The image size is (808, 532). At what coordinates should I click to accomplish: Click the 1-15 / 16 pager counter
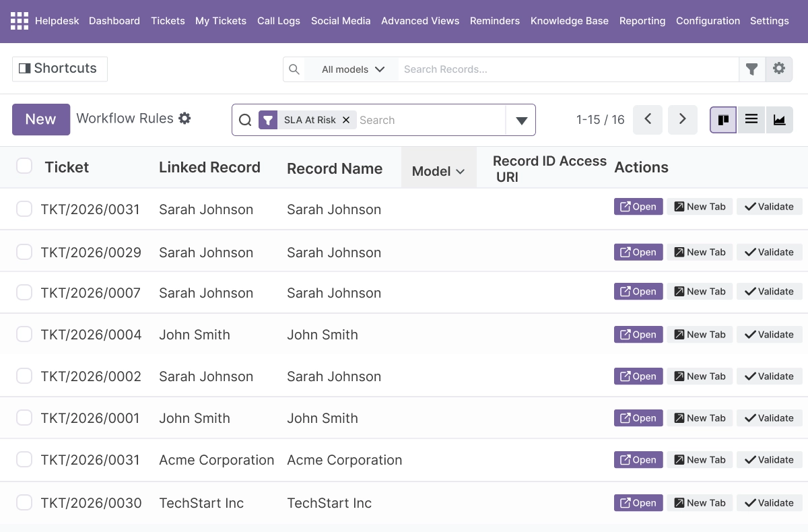coord(601,120)
